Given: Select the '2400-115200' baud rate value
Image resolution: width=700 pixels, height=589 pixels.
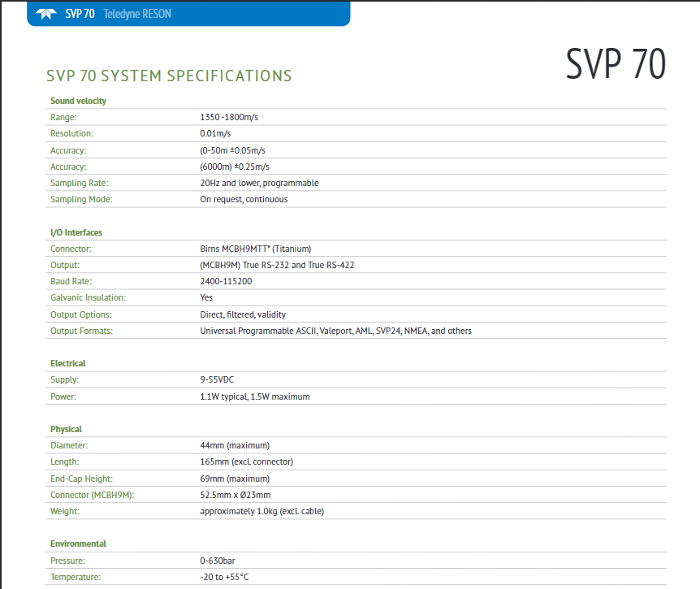Looking at the screenshot, I should pos(226,281).
